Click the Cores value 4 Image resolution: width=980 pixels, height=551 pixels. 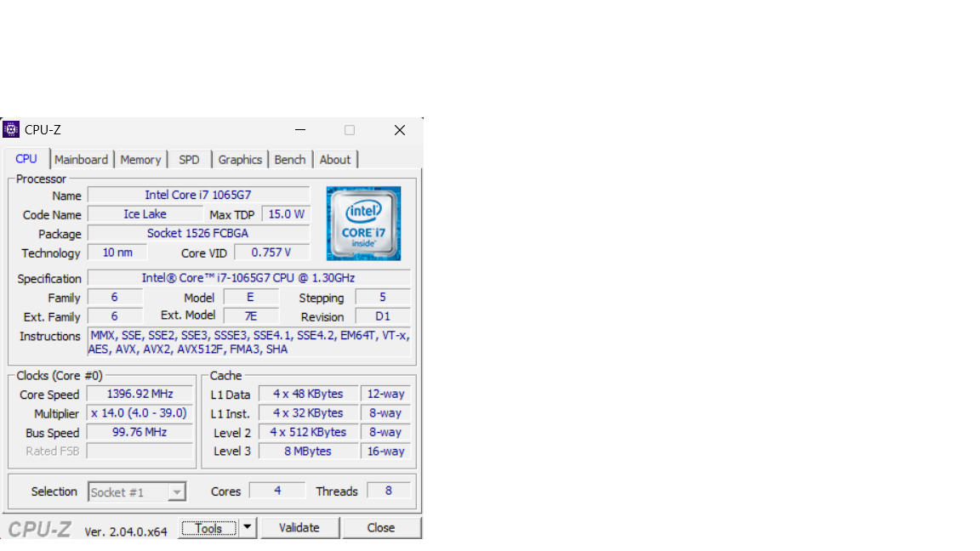point(277,491)
